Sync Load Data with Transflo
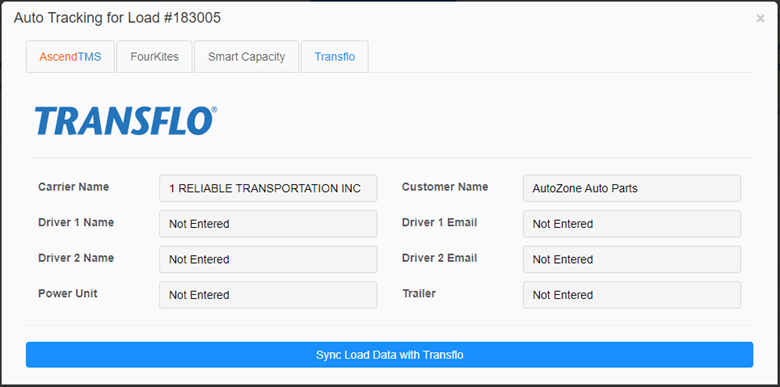The width and height of the screenshot is (780, 387). click(x=390, y=355)
